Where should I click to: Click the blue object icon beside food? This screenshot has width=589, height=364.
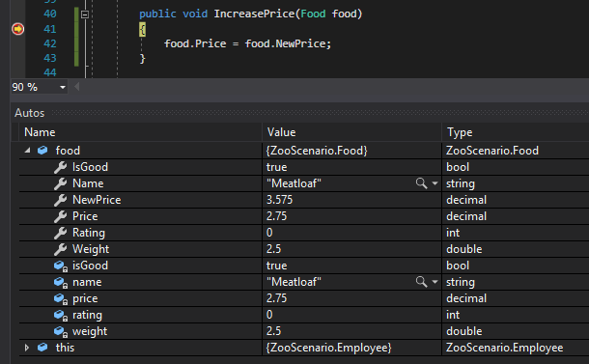[x=42, y=151]
